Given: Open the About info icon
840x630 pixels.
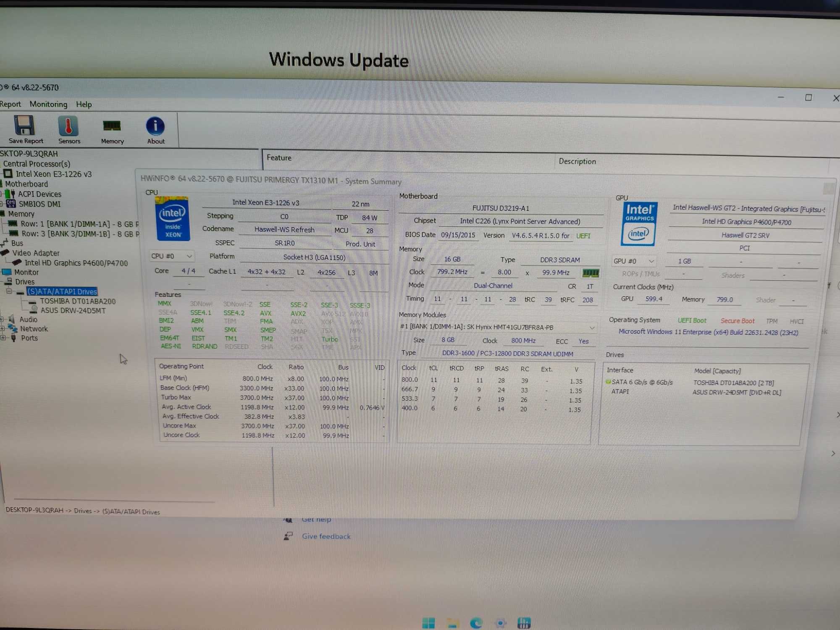Looking at the screenshot, I should coord(155,130).
